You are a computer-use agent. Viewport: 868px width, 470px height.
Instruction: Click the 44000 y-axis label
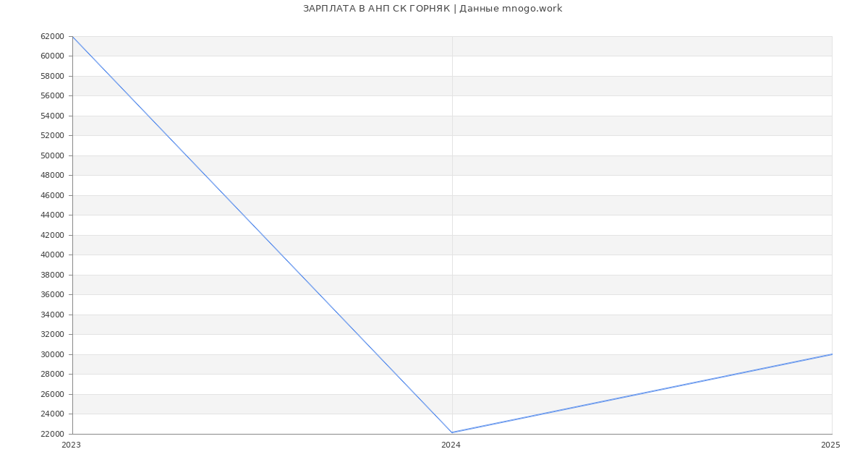pos(52,215)
